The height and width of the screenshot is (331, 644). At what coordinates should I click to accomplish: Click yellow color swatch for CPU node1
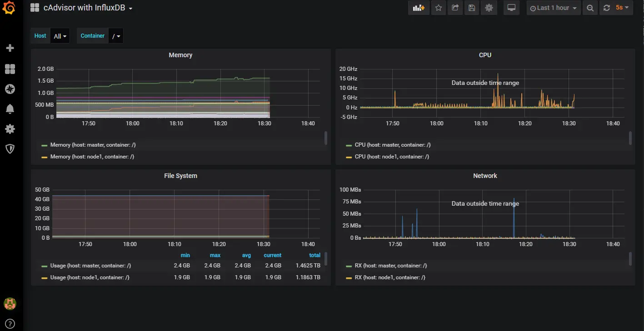[349, 157]
